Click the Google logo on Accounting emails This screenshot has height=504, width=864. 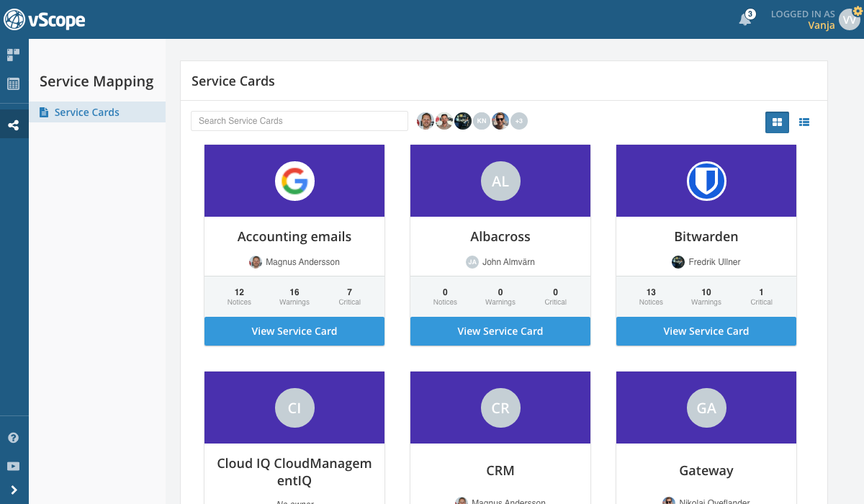coord(294,181)
